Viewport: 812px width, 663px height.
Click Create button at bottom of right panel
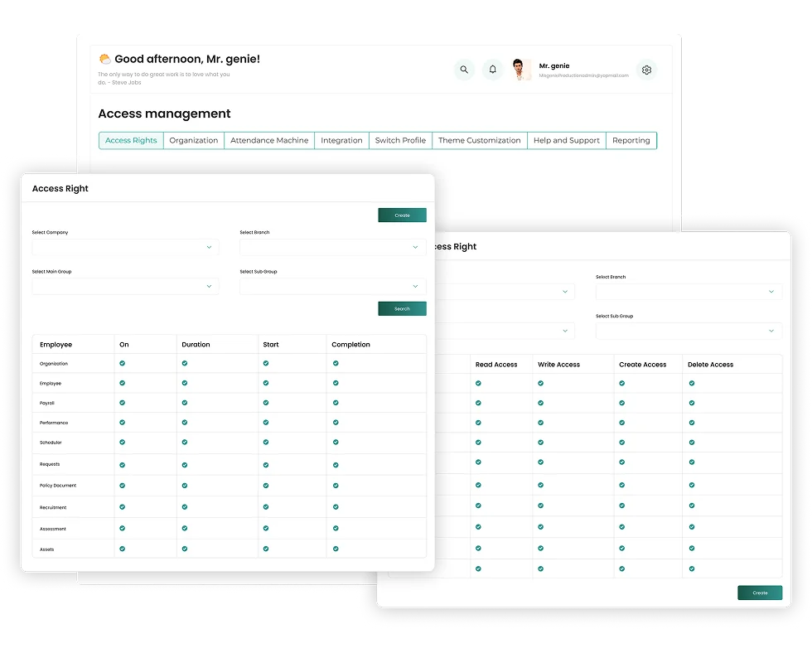click(x=759, y=593)
